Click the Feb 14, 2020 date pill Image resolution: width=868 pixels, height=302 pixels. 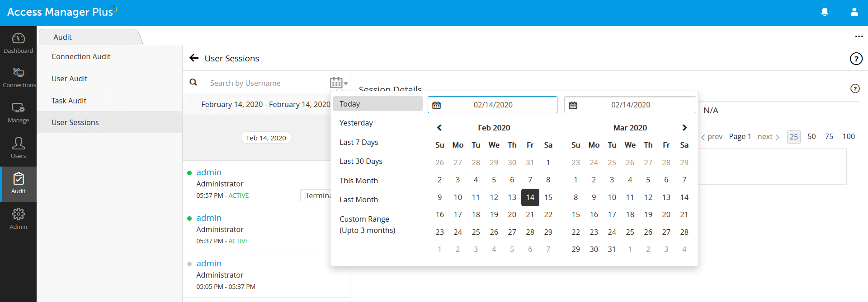click(x=266, y=138)
